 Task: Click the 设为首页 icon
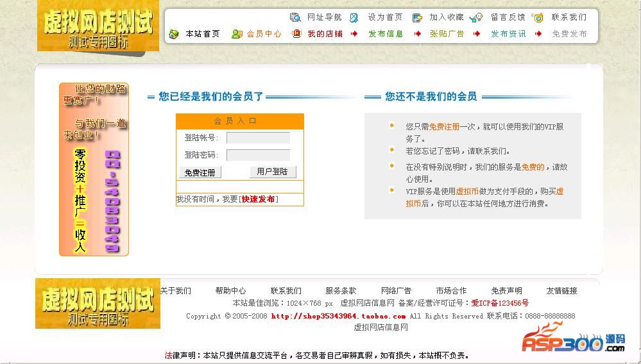(x=354, y=17)
